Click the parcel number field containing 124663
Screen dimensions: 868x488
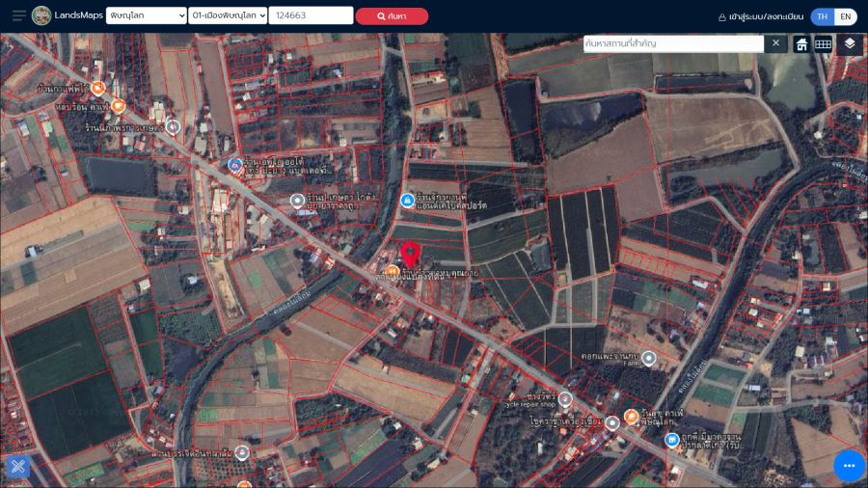[311, 15]
